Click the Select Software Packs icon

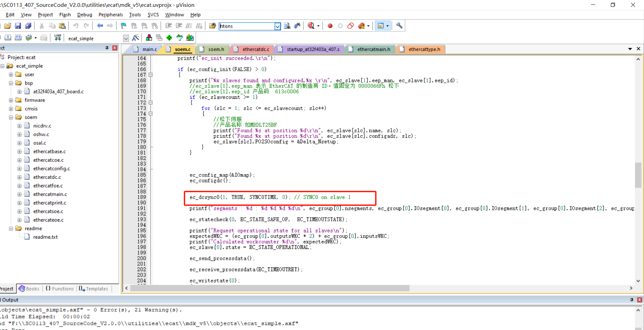tap(179, 38)
